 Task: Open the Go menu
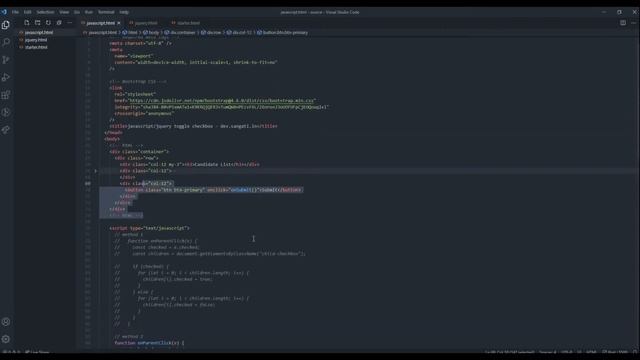pos(77,12)
